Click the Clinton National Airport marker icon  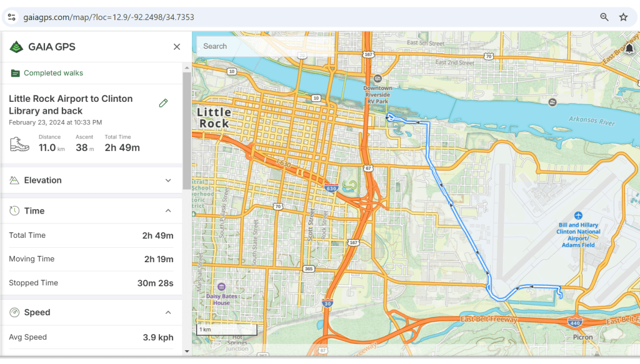(x=578, y=215)
